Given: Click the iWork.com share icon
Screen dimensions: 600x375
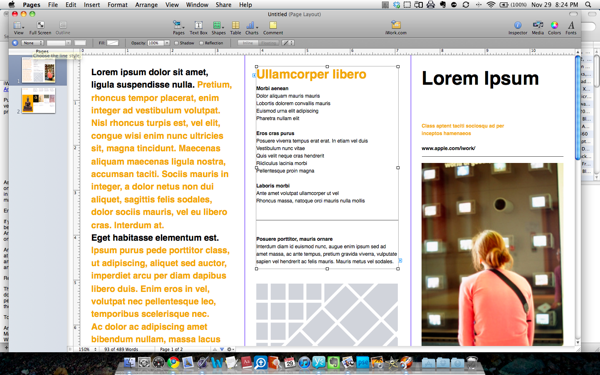Looking at the screenshot, I should [x=396, y=28].
